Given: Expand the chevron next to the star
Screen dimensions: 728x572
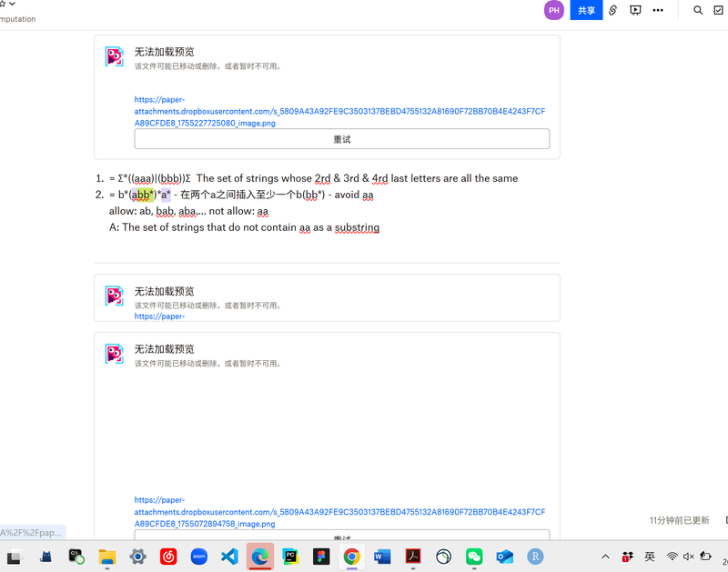Looking at the screenshot, I should click(x=12, y=4).
